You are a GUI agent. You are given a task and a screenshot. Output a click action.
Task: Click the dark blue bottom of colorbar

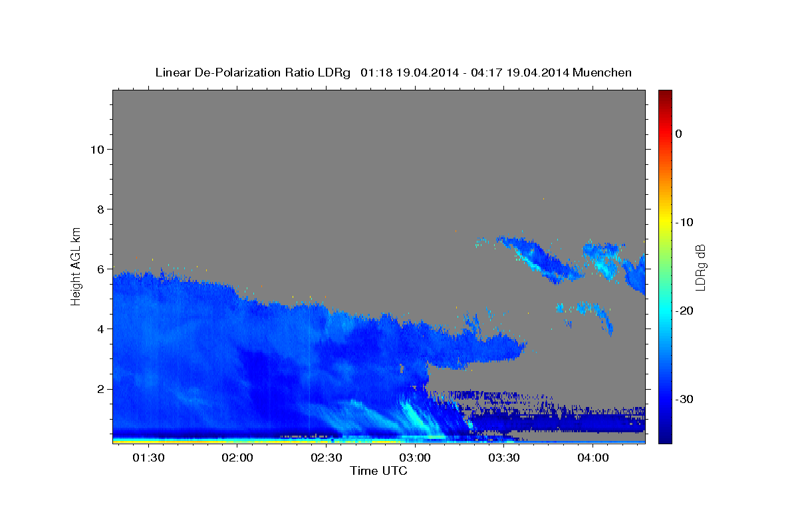(664, 437)
